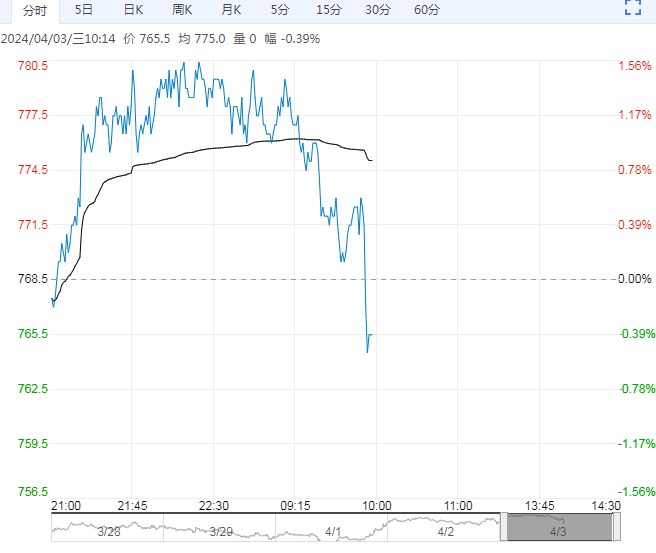The height and width of the screenshot is (553, 656).
Task: Click the 量 0 volume readout
Action: pos(245,39)
